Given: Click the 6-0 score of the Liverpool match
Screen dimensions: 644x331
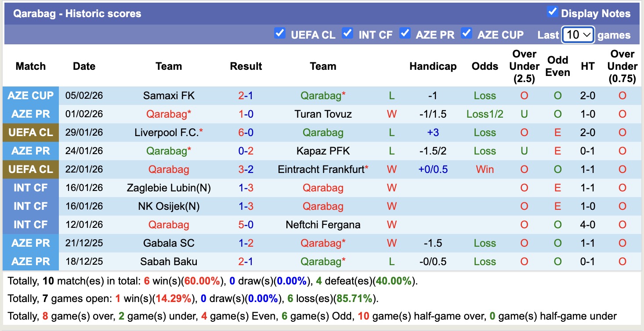Looking at the screenshot, I should (246, 132).
